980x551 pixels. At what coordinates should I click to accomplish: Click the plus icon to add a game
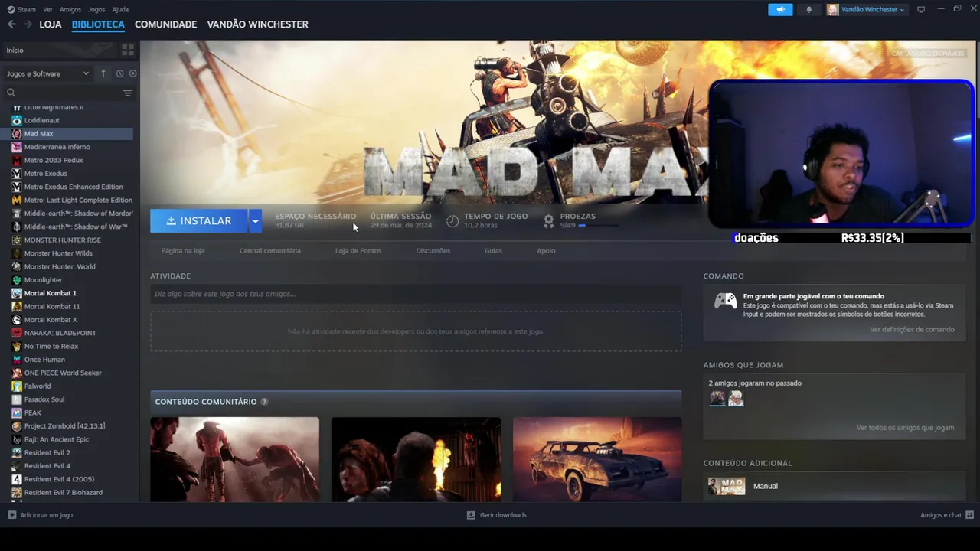11,515
